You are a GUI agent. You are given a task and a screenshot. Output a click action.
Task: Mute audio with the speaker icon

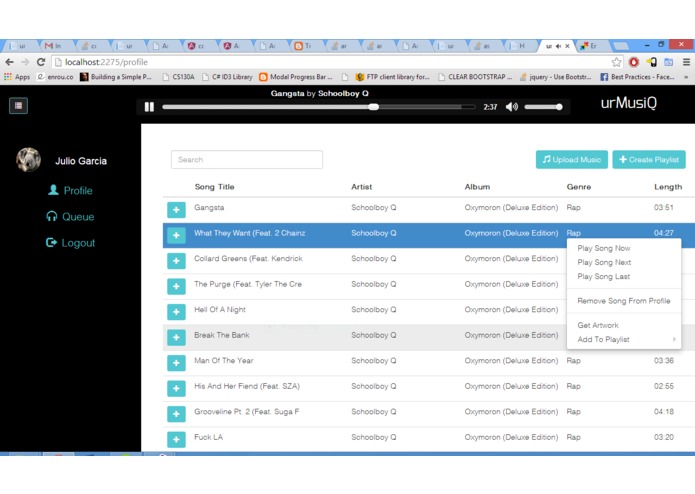(511, 107)
